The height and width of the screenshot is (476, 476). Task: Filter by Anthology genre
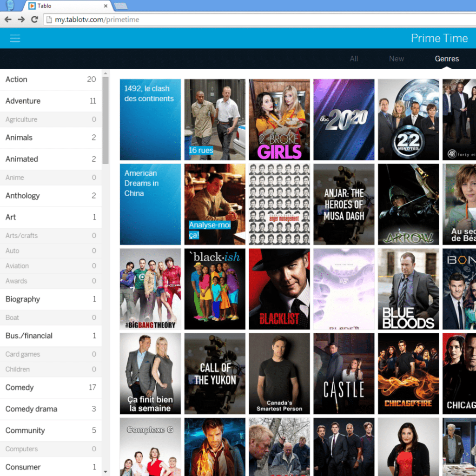[x=51, y=196]
